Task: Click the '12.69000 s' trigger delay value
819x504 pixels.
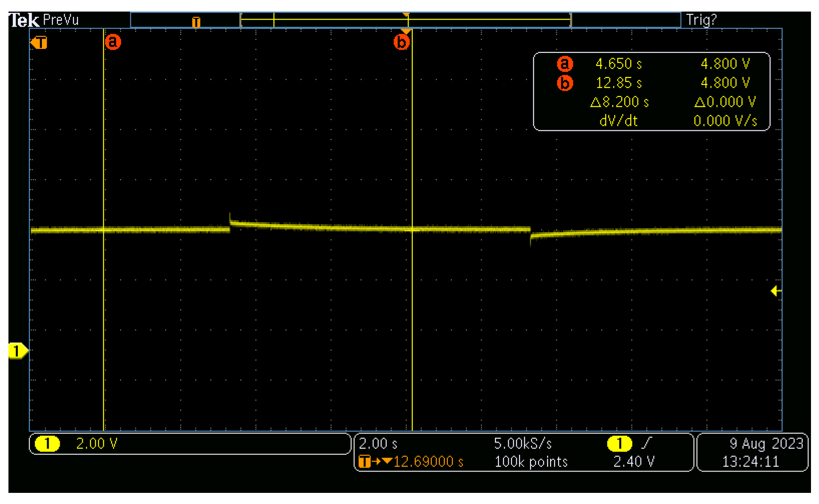Action: click(x=428, y=462)
